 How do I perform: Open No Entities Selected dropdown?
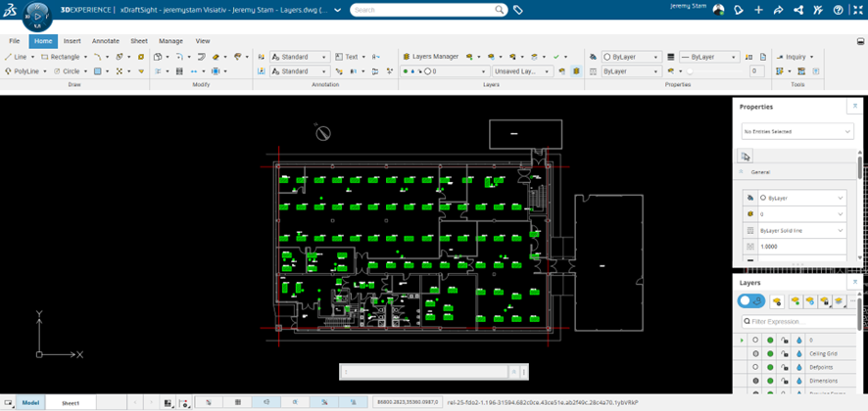coord(797,132)
